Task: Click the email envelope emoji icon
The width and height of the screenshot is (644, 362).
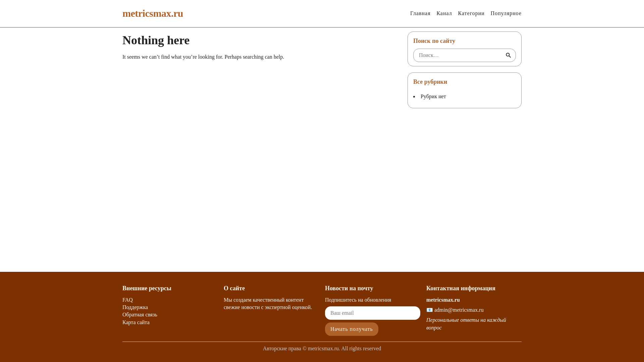Action: point(429,310)
